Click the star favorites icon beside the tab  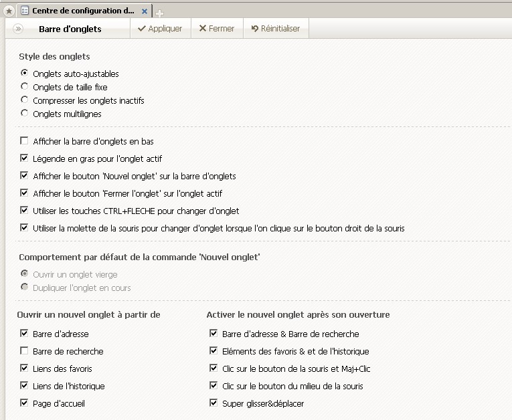point(9,11)
